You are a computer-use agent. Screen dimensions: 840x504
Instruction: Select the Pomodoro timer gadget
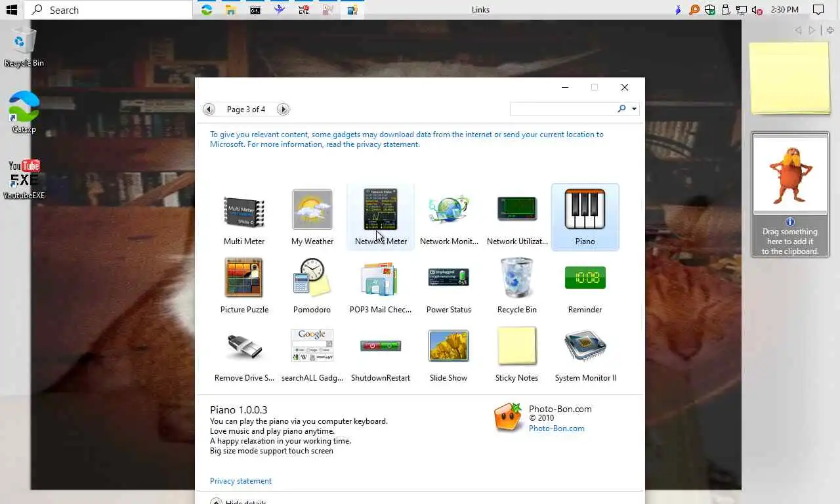point(312,286)
